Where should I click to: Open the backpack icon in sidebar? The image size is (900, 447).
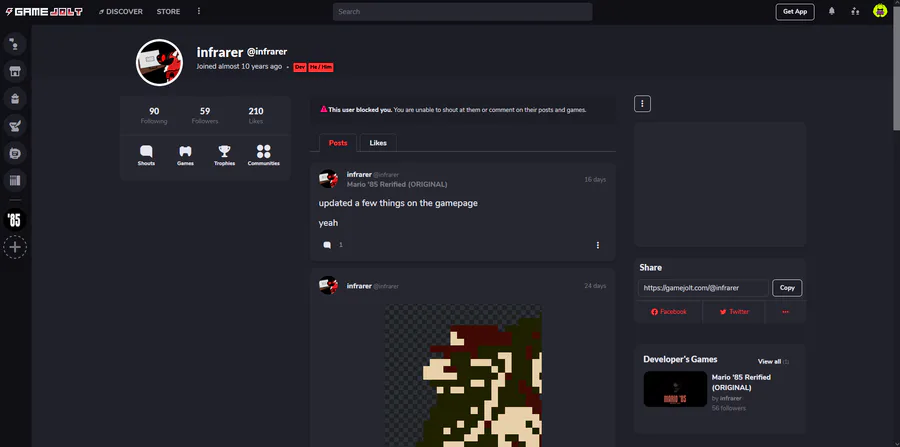pos(15,99)
